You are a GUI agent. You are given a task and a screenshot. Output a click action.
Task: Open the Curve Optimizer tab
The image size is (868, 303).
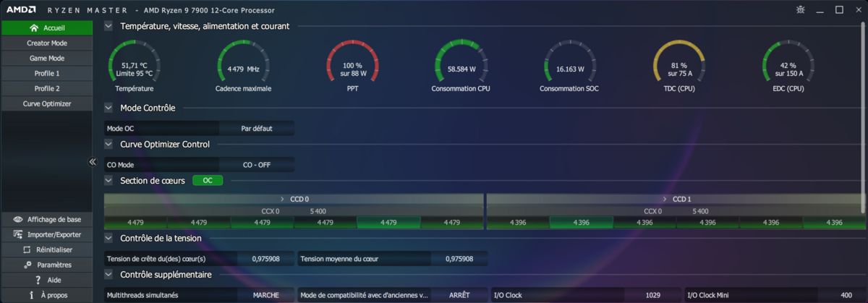(x=47, y=104)
